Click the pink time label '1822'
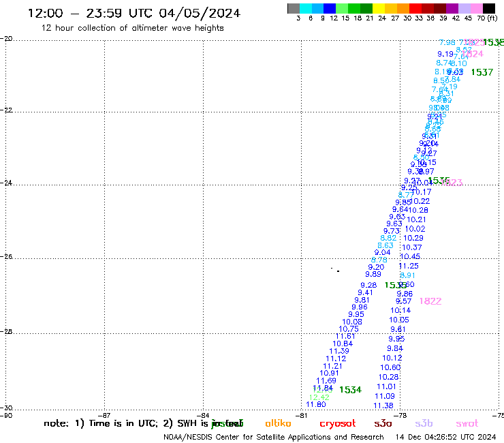The width and height of the screenshot is (504, 443). click(x=430, y=301)
